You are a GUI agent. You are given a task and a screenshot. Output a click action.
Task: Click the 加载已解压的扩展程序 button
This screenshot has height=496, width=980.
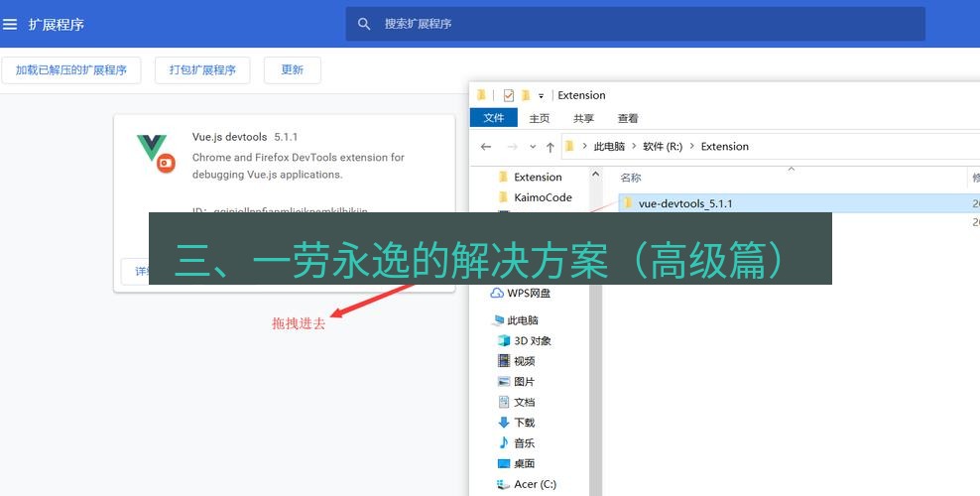pos(71,70)
